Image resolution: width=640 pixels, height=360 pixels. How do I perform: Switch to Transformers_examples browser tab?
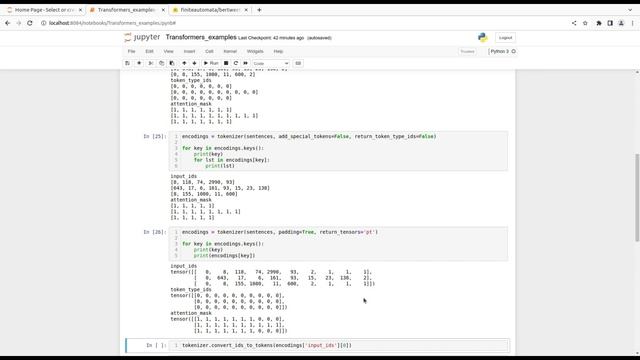click(126, 10)
